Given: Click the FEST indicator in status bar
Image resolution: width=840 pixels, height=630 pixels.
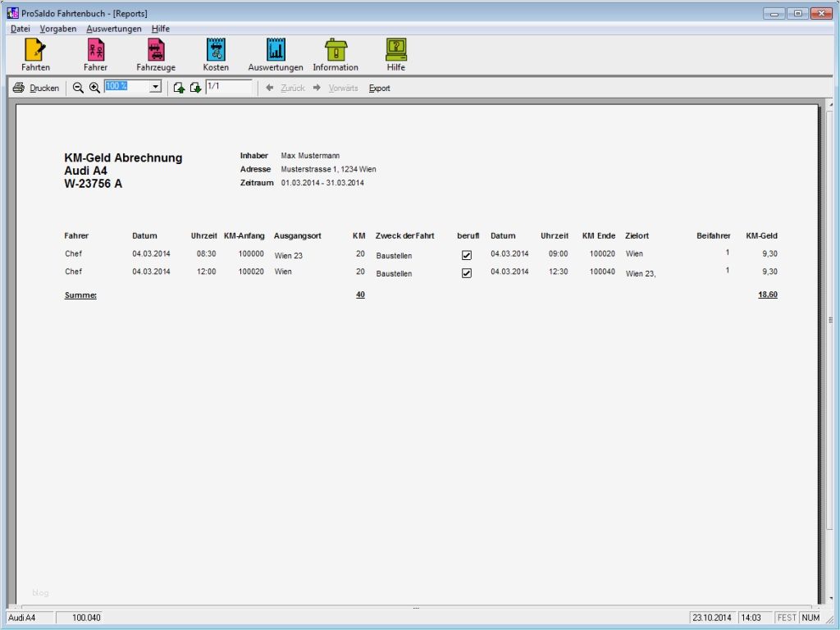Looking at the screenshot, I should [787, 618].
